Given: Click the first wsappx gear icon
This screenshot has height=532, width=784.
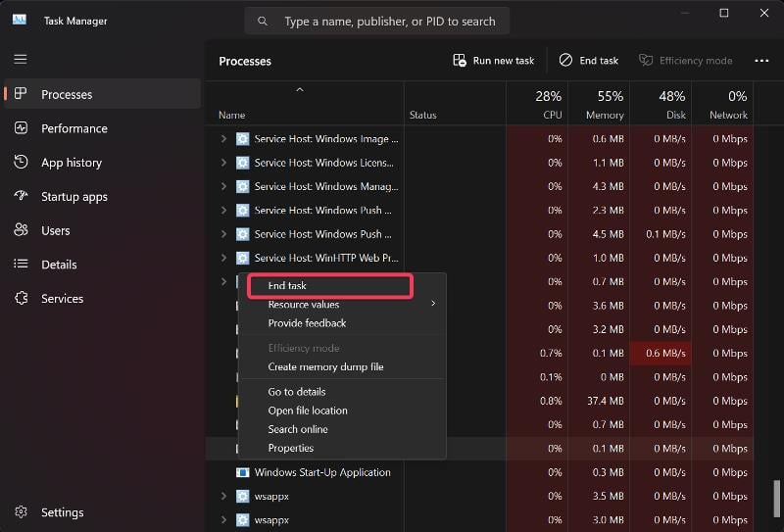Looking at the screenshot, I should pyautogui.click(x=242, y=496).
